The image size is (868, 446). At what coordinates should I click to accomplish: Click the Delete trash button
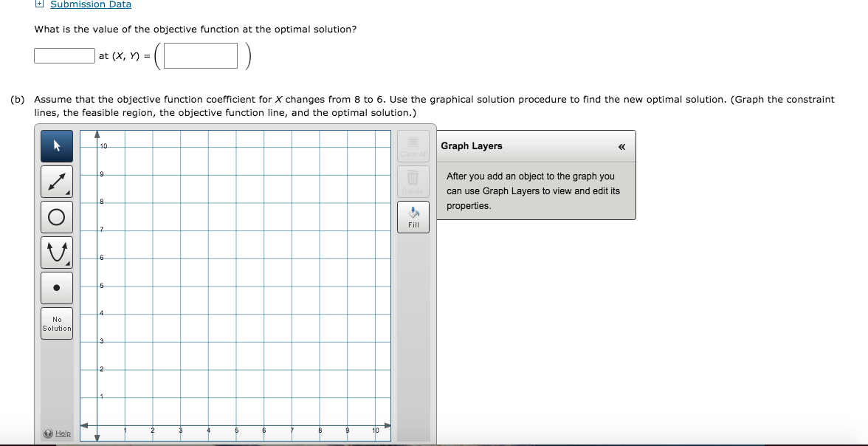tap(413, 182)
